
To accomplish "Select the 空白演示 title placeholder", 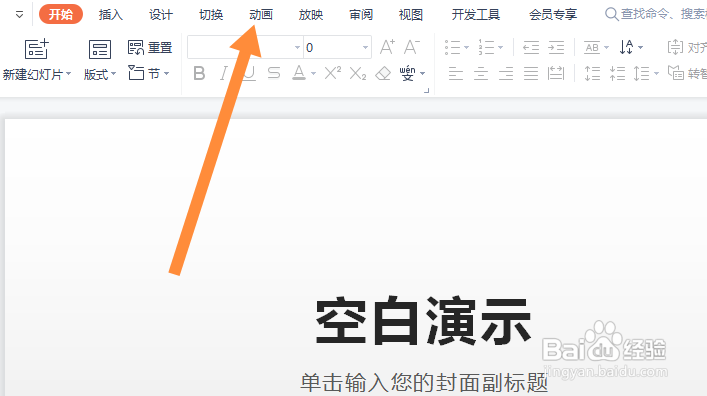I will 423,321.
